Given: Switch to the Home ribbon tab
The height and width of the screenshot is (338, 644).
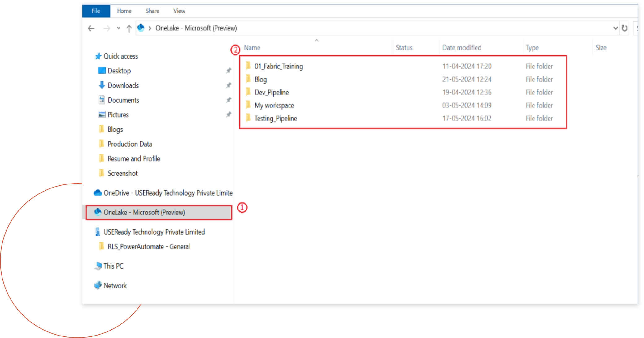Looking at the screenshot, I should [x=124, y=11].
